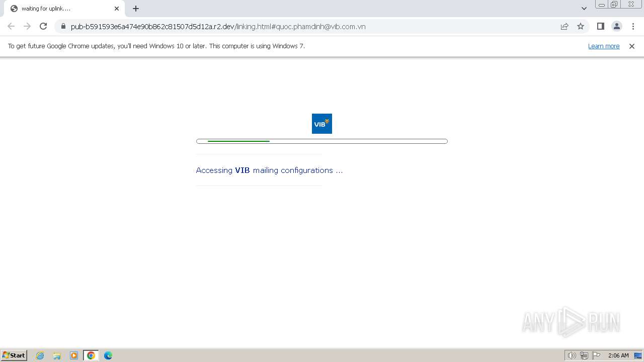Open volume control in system tray
The height and width of the screenshot is (362, 644).
point(572,355)
